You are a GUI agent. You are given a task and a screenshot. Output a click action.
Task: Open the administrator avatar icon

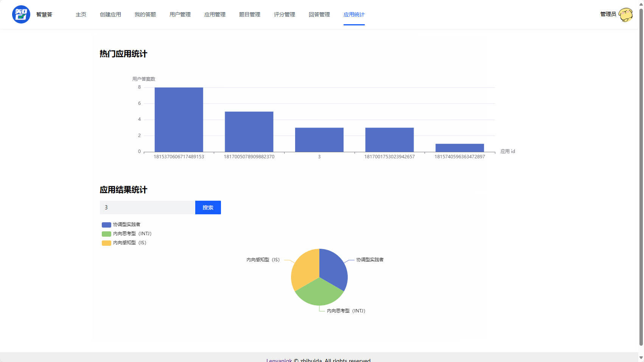coord(625,15)
